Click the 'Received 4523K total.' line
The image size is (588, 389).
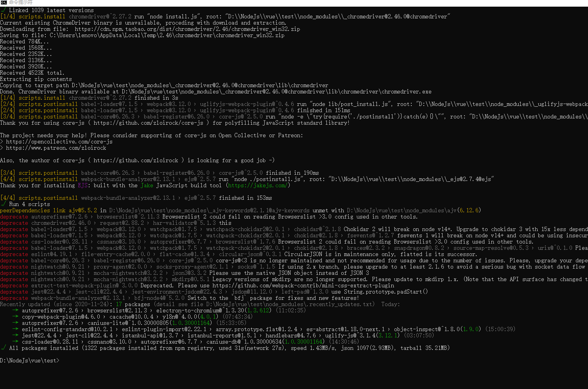tap(32, 73)
